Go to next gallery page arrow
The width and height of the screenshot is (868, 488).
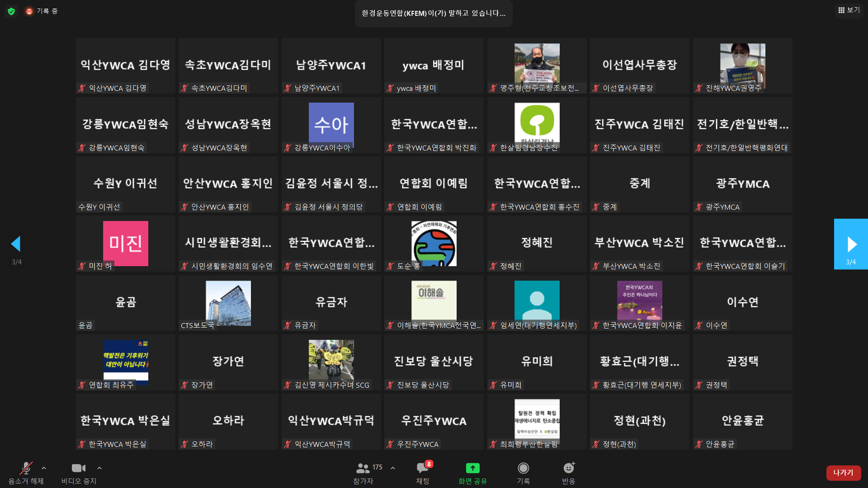[x=851, y=244]
